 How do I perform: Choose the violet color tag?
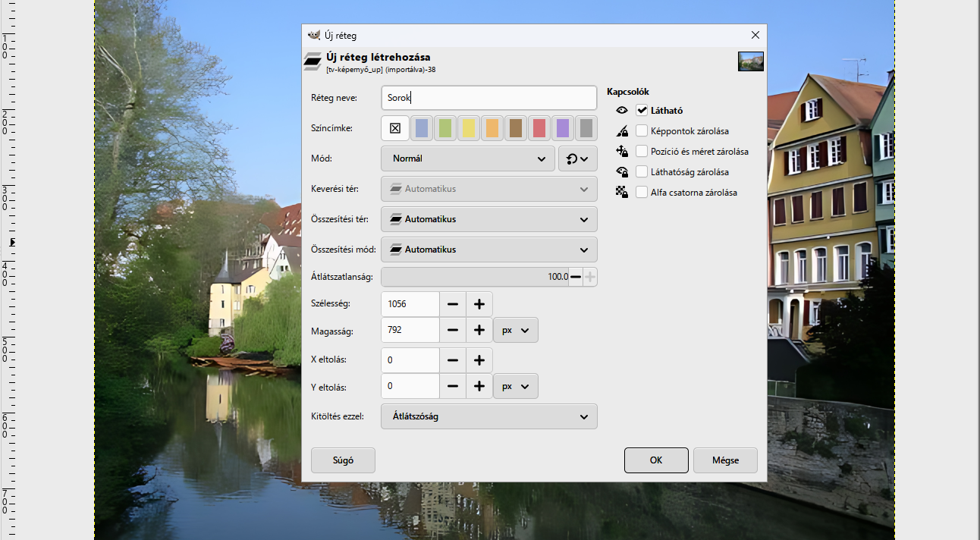563,128
